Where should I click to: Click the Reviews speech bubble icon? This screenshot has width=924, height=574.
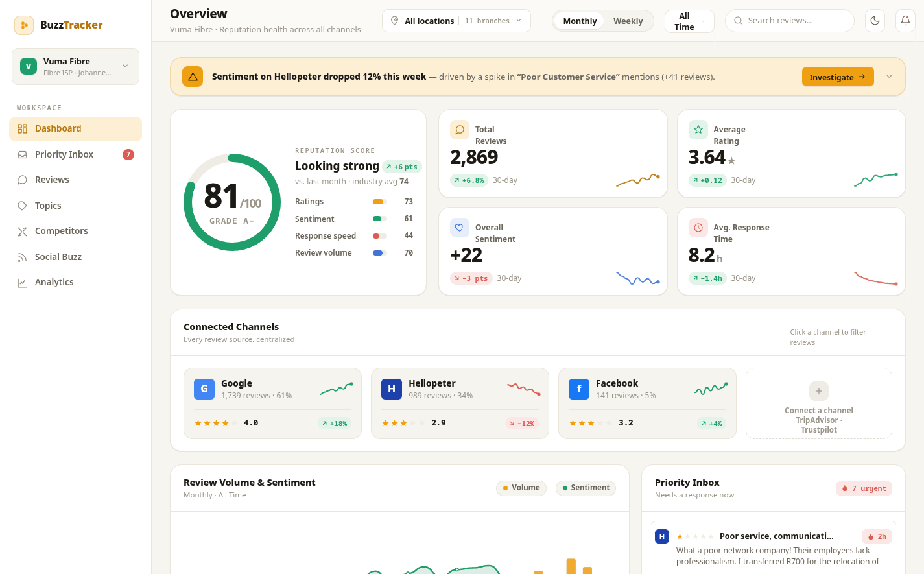[22, 180]
